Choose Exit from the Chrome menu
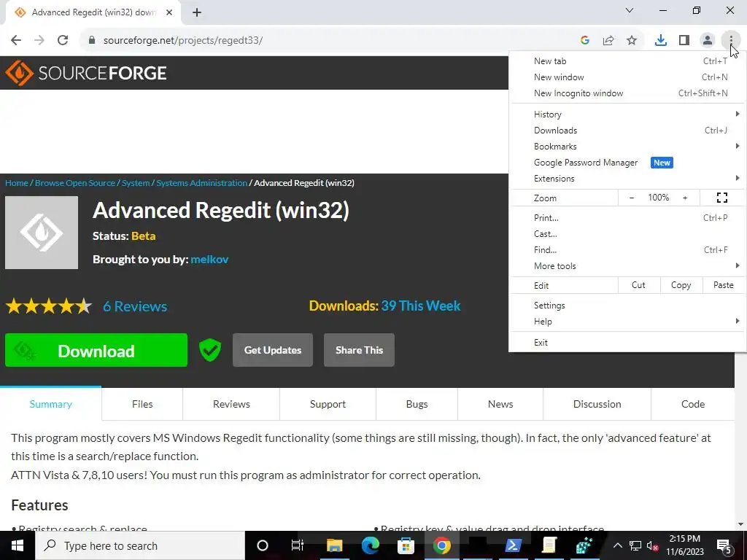Image resolution: width=747 pixels, height=560 pixels. [x=627, y=343]
